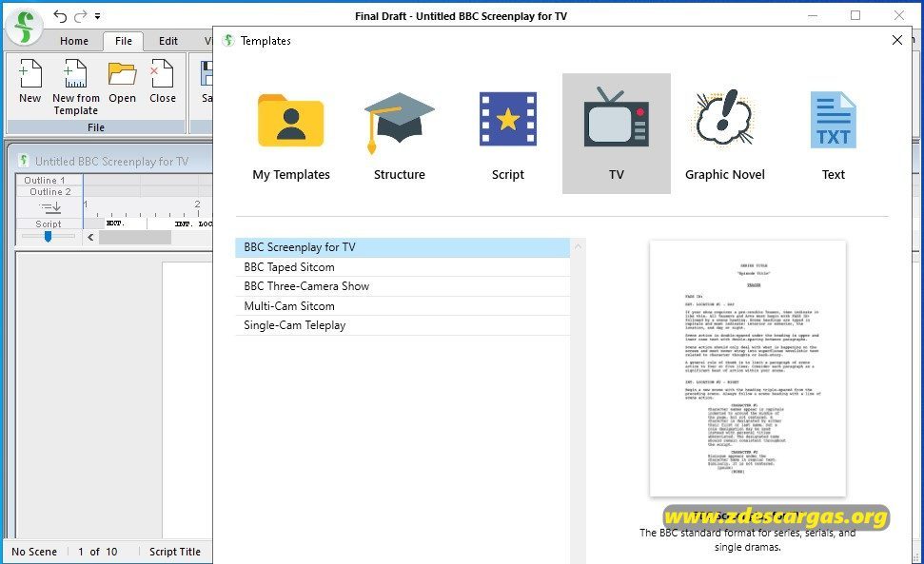This screenshot has width=924, height=564.
Task: Close the Templates dialog
Action: click(897, 40)
